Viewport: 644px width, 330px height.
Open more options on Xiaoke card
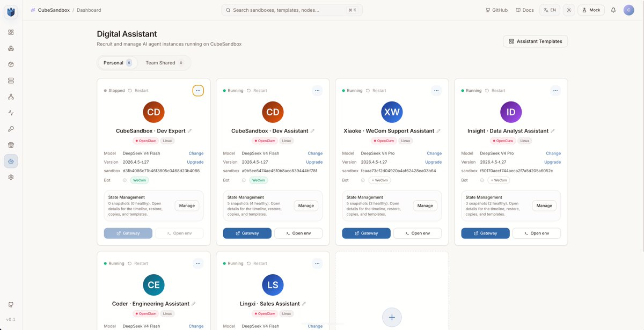coord(436,91)
